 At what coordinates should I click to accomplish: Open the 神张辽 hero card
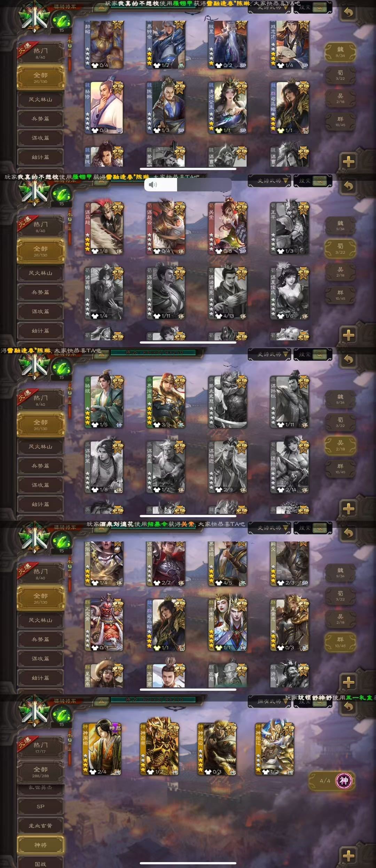point(275,747)
